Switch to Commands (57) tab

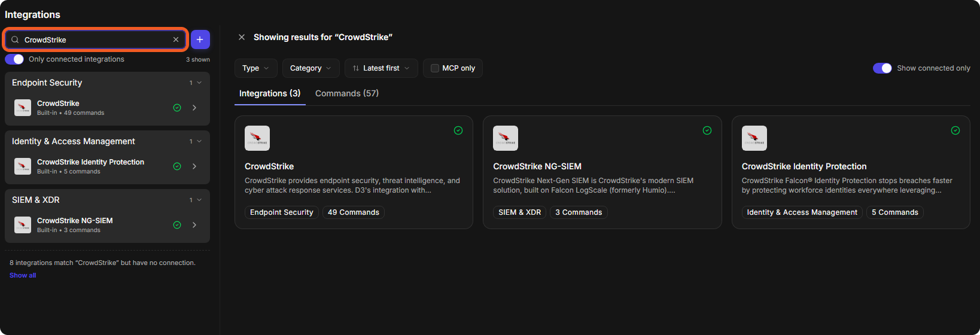[347, 93]
